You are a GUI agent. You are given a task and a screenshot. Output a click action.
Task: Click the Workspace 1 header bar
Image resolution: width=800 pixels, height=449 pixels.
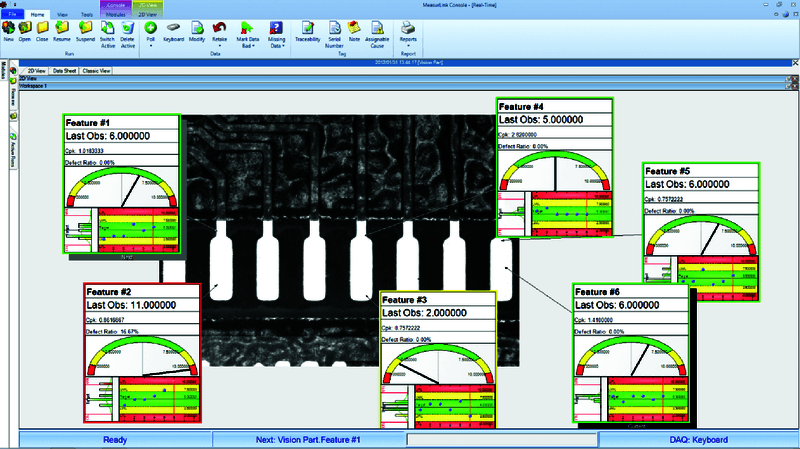click(407, 86)
